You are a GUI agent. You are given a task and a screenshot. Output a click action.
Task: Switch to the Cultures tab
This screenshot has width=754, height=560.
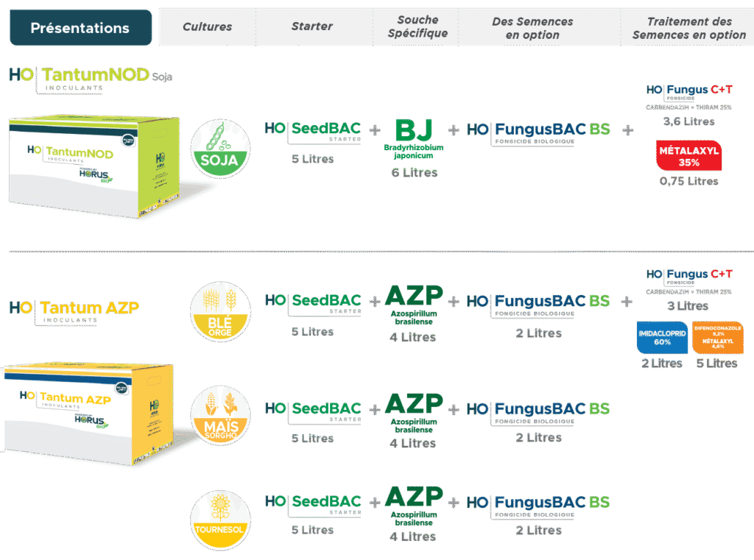pyautogui.click(x=207, y=27)
